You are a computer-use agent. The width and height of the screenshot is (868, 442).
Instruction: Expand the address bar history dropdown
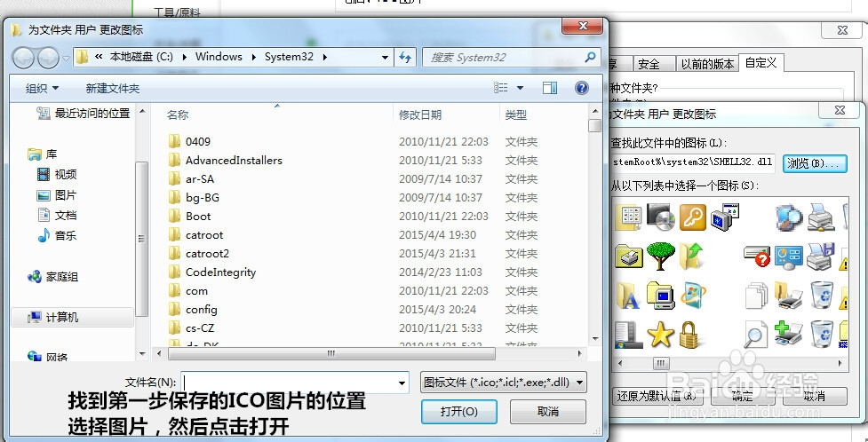385,57
